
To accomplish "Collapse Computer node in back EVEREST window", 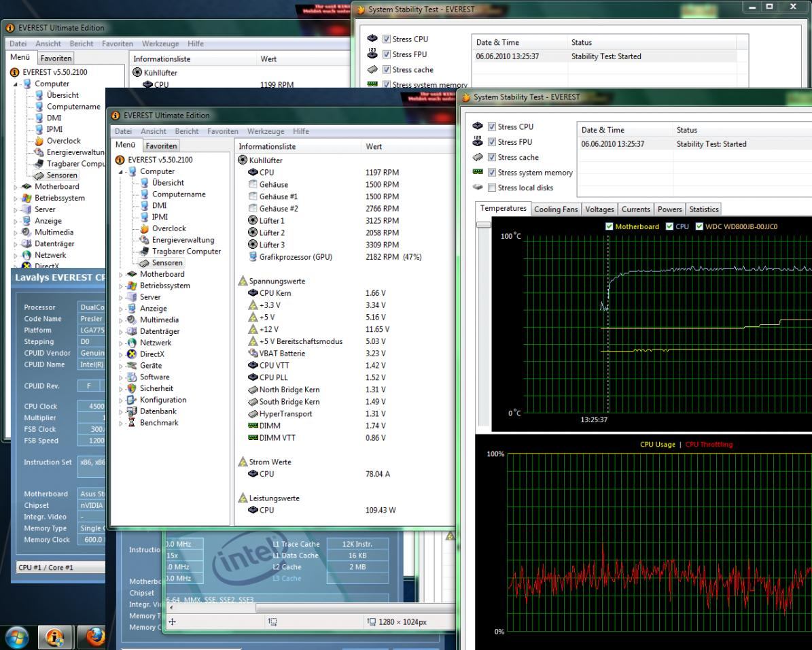I will pyautogui.click(x=16, y=84).
